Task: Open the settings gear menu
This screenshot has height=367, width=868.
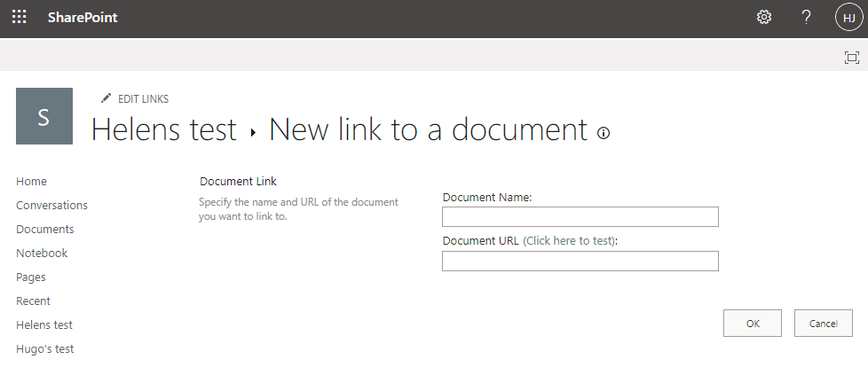Action: coord(763,18)
